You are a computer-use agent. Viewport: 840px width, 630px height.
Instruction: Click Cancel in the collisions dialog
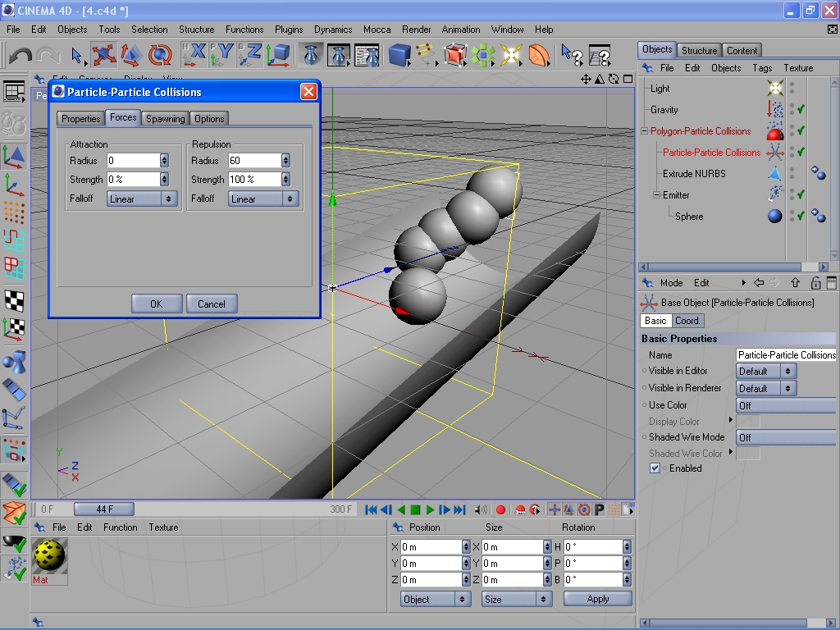point(212,304)
